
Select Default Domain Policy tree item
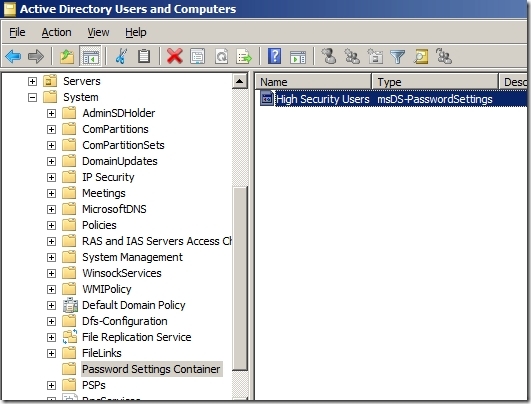click(134, 305)
